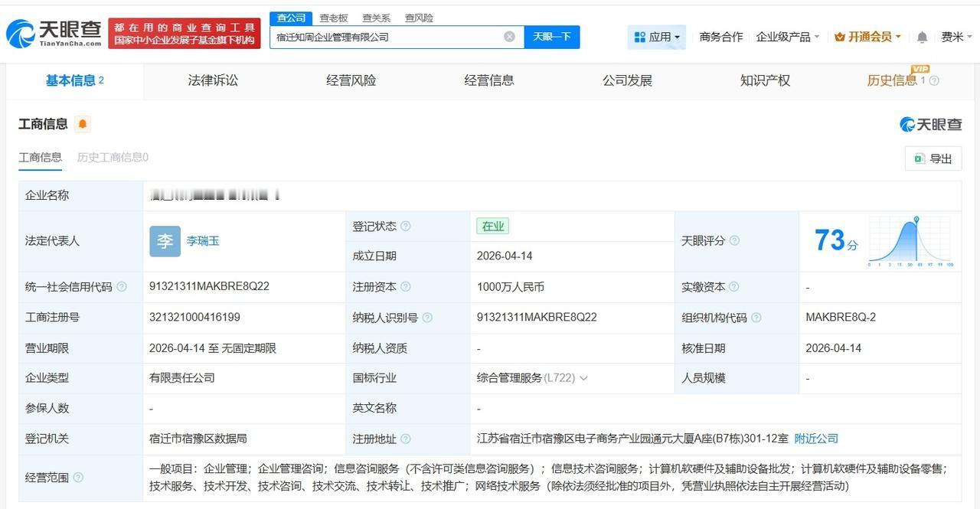Screen dimensions: 980x509
Task: Open notifications via the bell icon top-right
Action: [921, 36]
